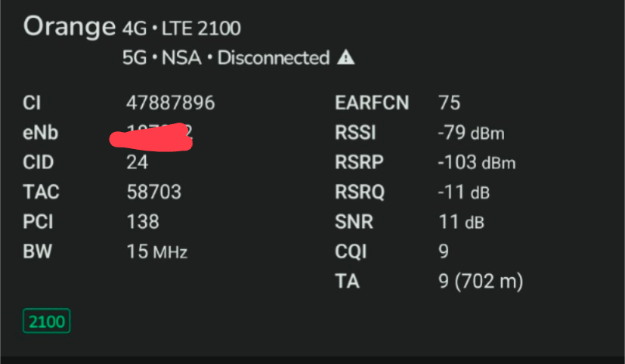This screenshot has width=625, height=364.
Task: Select the CID value 24
Action: (x=137, y=163)
